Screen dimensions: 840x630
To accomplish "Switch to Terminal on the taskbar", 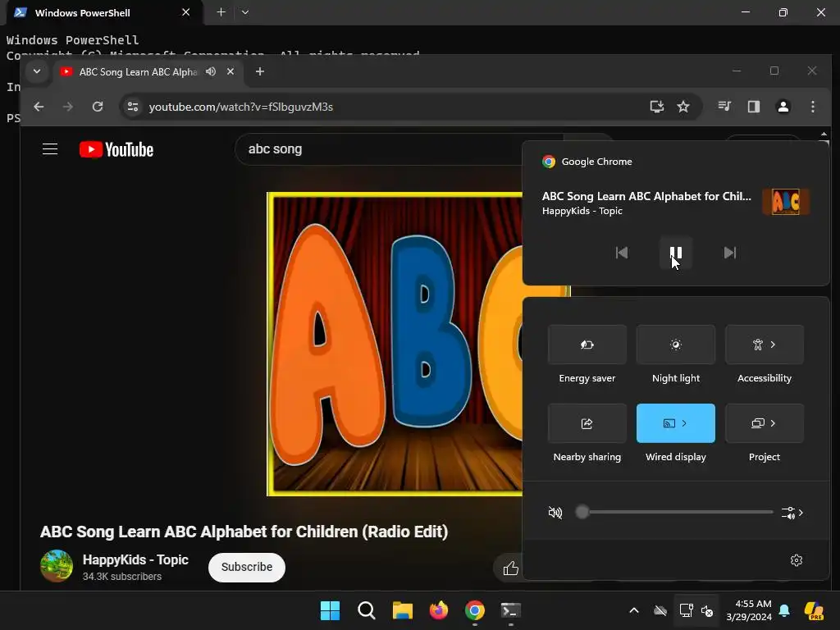I will pyautogui.click(x=510, y=610).
